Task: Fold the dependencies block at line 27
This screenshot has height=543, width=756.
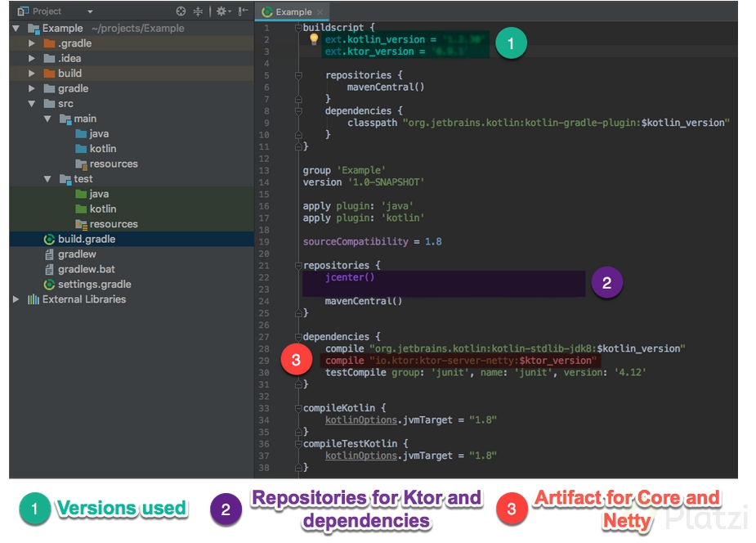Action: point(297,336)
